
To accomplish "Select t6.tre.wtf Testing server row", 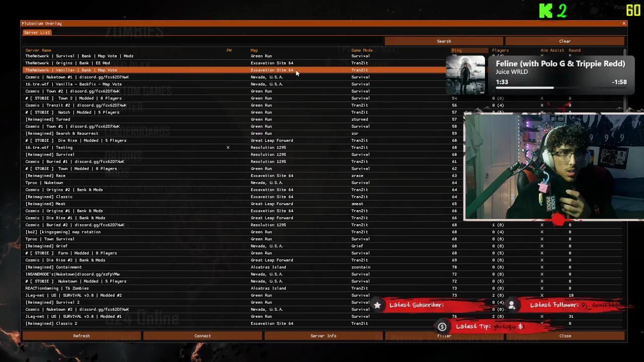I will point(323,147).
